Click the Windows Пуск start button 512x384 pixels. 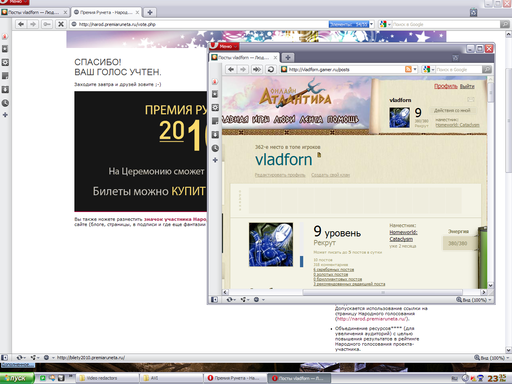tap(17, 378)
